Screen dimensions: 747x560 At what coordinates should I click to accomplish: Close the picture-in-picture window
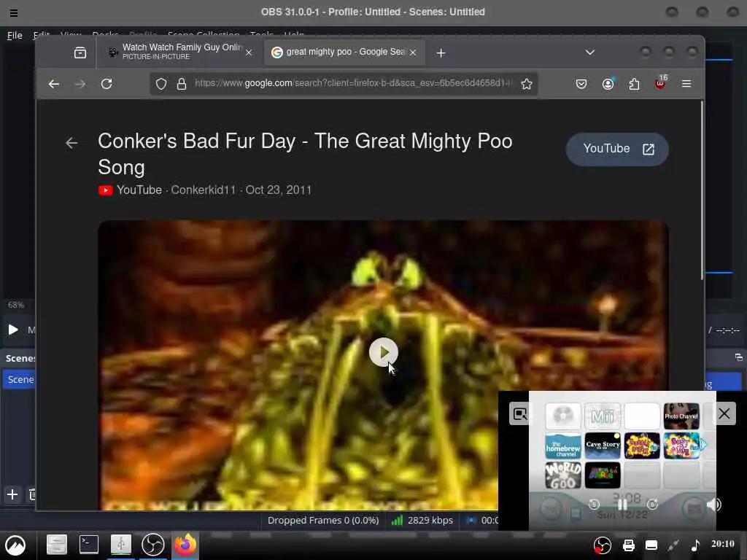pyautogui.click(x=724, y=413)
